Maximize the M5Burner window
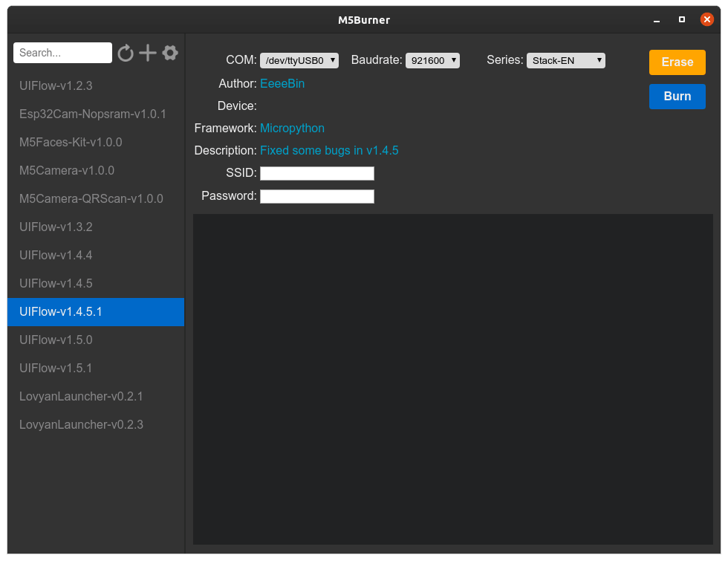 click(682, 19)
